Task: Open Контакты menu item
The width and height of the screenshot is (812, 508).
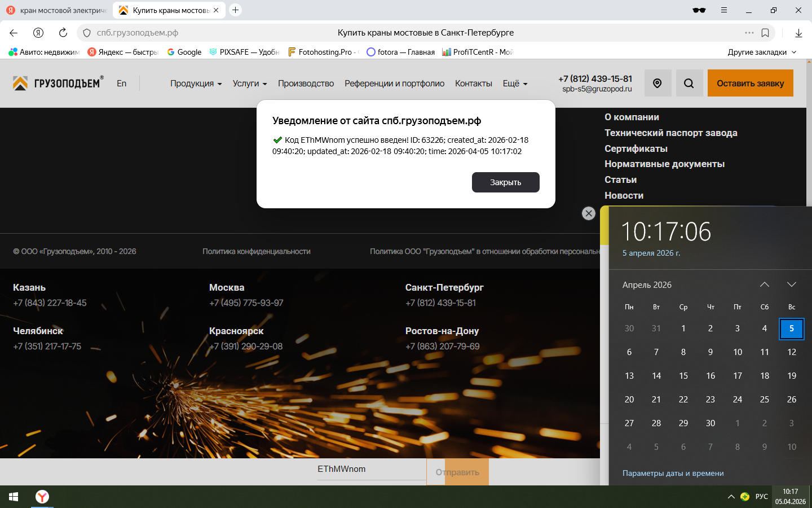Action: pyautogui.click(x=474, y=84)
